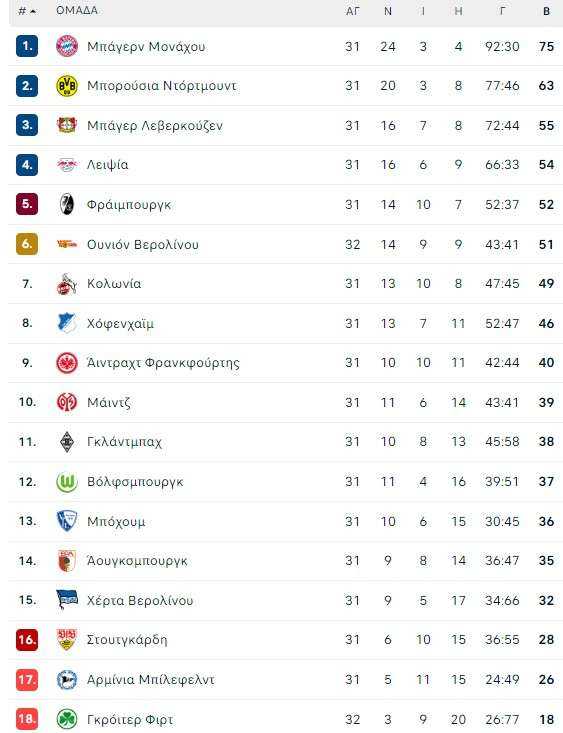Sort by the ΑΓ matches played header

[353, 11]
